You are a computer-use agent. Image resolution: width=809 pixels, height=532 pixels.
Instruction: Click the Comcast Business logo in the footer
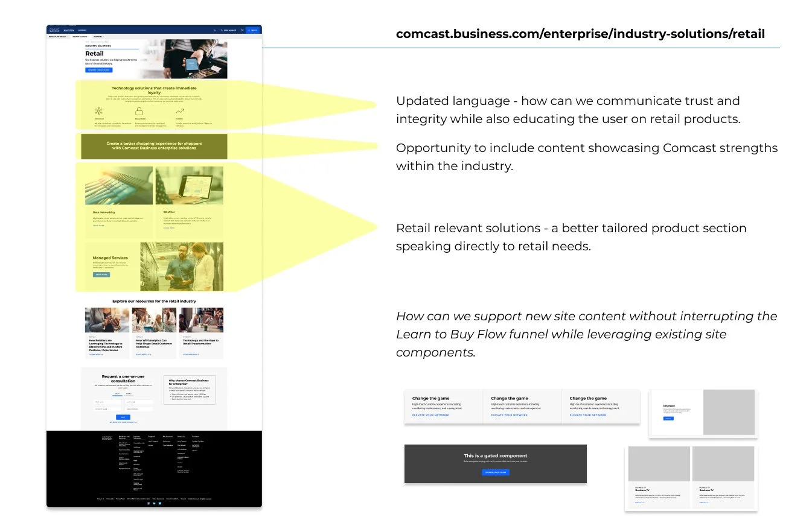tap(107, 438)
